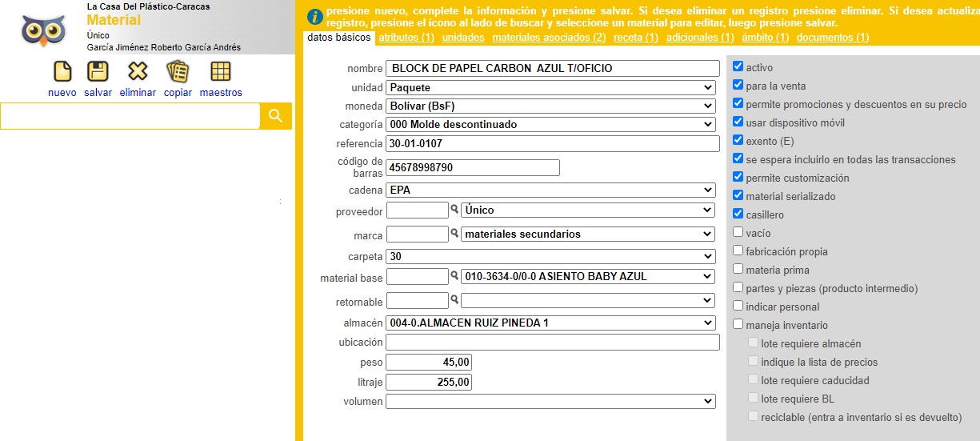Toggle material serializado checkbox
Screen dimensions: 980x441
click(x=738, y=195)
